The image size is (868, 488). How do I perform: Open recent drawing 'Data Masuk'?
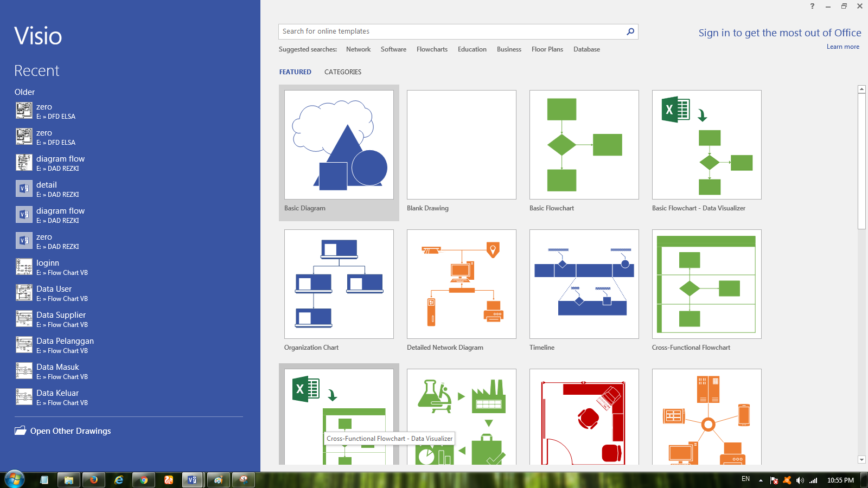(x=129, y=371)
